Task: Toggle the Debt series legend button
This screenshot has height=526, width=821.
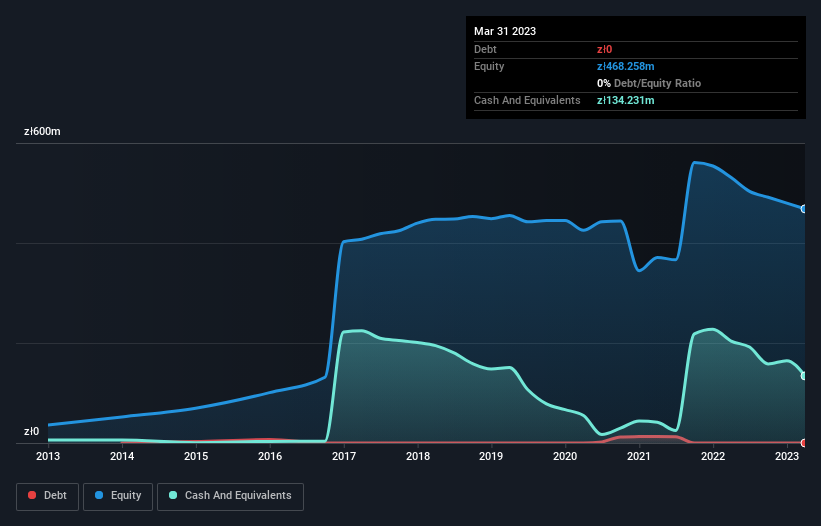Action: click(x=48, y=496)
